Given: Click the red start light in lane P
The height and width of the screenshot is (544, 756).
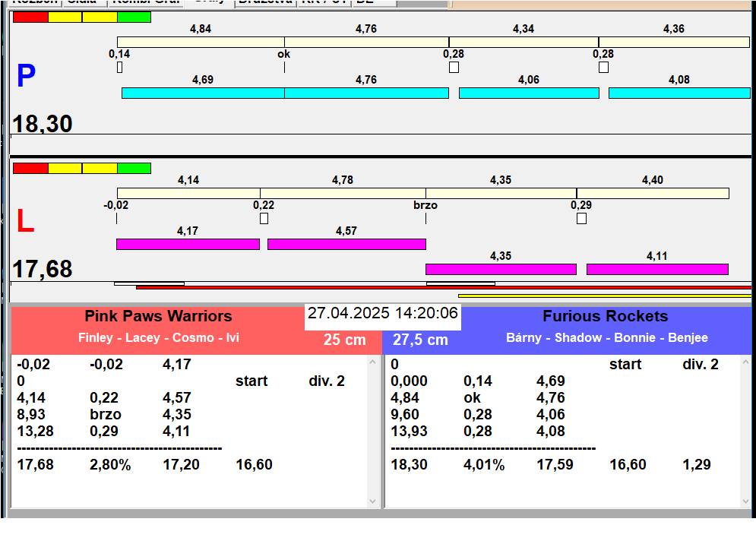Looking at the screenshot, I should coord(30,17).
